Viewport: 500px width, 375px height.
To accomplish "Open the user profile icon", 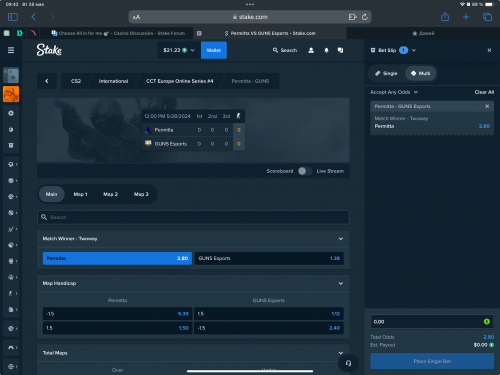I will pos(311,50).
